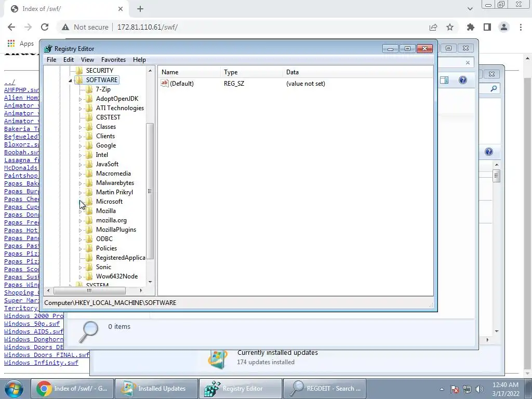The width and height of the screenshot is (532, 399).
Task: Open the Favorites menu in Registry Editor
Action: pos(113,60)
